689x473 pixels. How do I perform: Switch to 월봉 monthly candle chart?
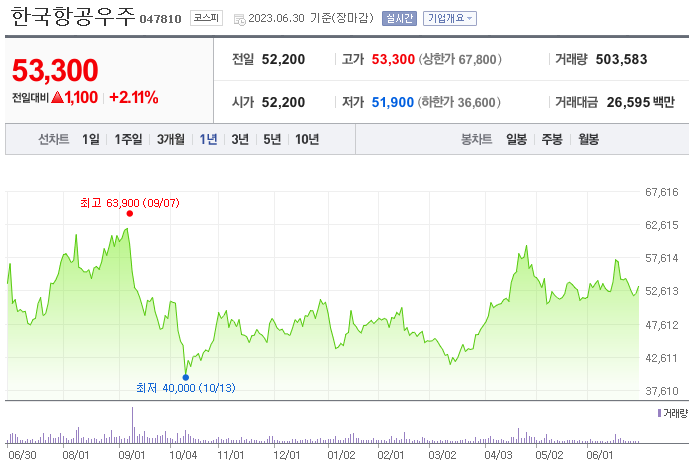tap(588, 139)
